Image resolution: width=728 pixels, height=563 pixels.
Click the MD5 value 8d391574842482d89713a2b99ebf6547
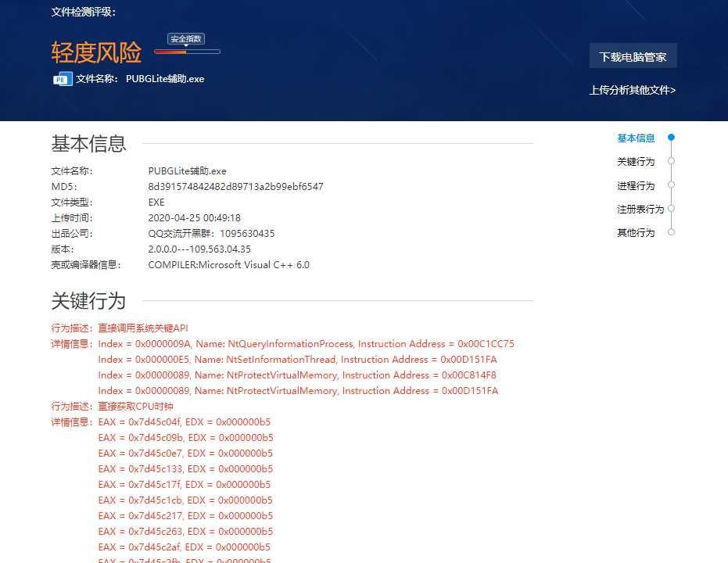coord(236,187)
